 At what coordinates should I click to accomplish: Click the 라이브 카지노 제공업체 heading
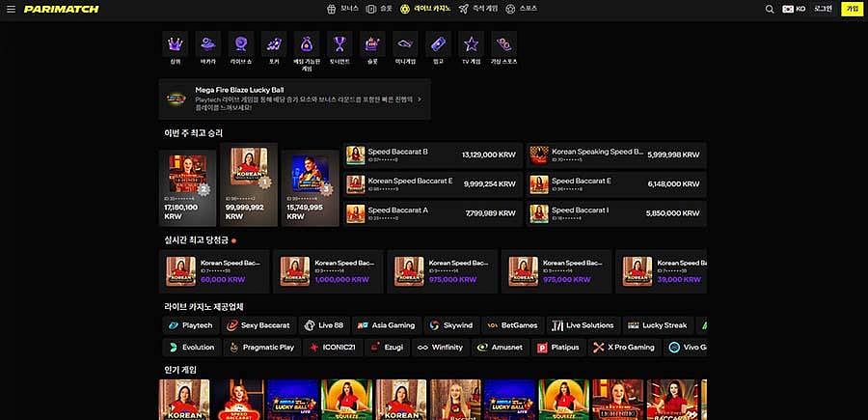[x=203, y=306]
